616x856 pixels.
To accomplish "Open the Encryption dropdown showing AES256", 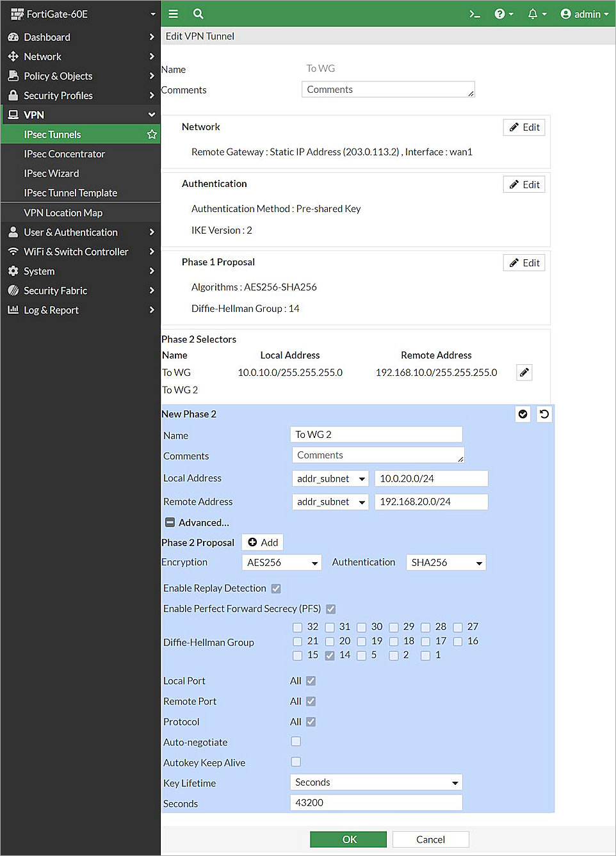I will [282, 562].
